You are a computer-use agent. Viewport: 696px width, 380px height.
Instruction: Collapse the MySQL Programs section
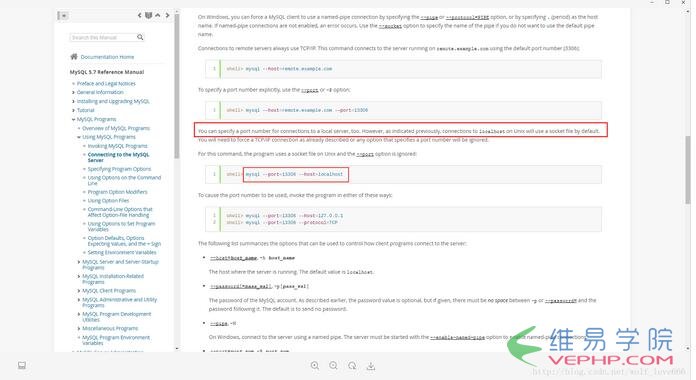[x=73, y=119]
